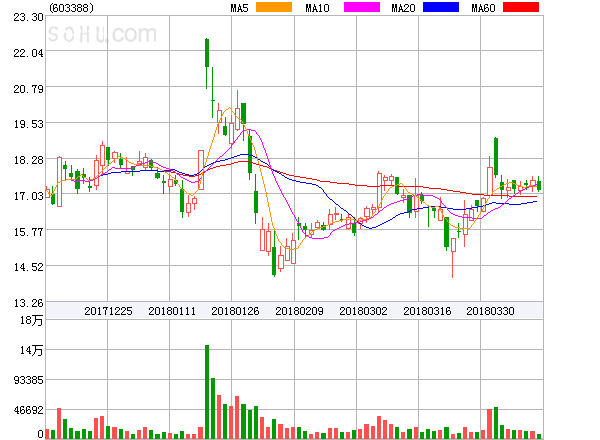Click the tallest green volume bar
The image size is (600, 440).
coord(207,392)
